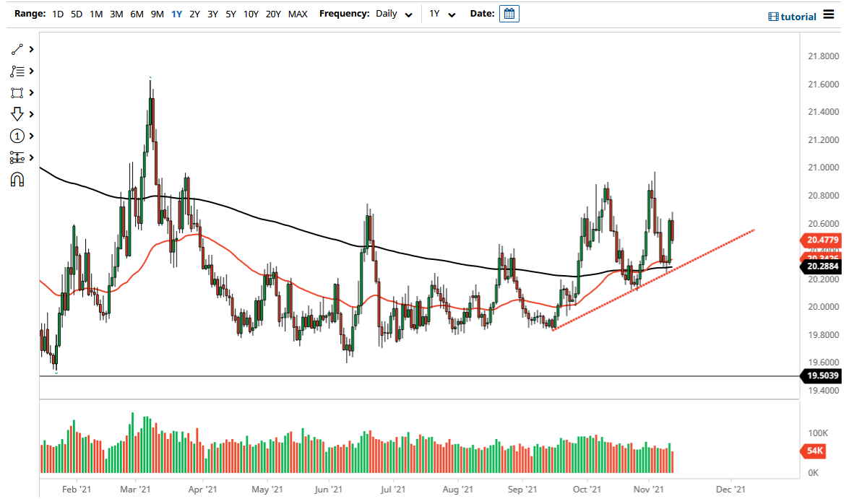
Task: Select the MAX range option
Action: [298, 13]
